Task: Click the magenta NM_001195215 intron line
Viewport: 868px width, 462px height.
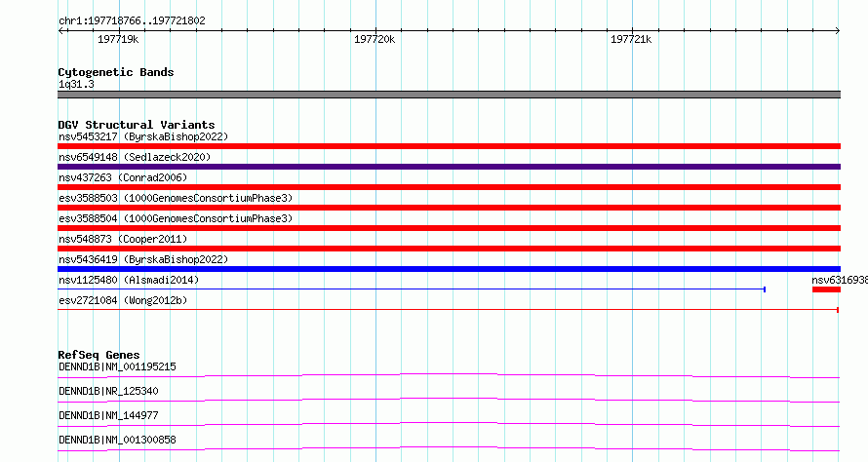Action: [x=449, y=375]
